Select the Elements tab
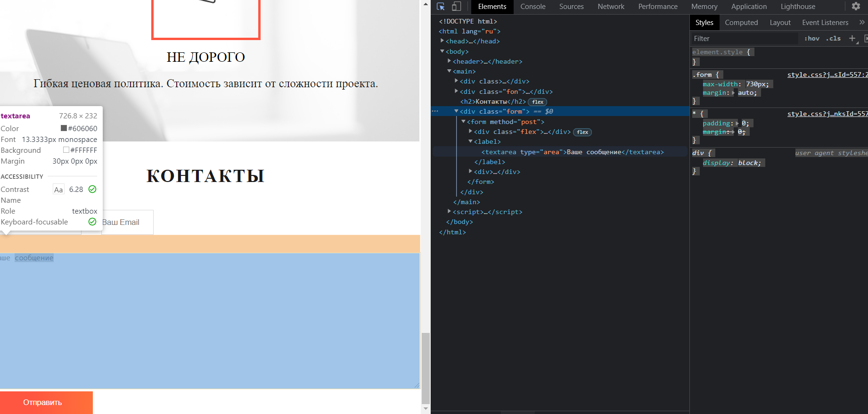 pyautogui.click(x=492, y=7)
